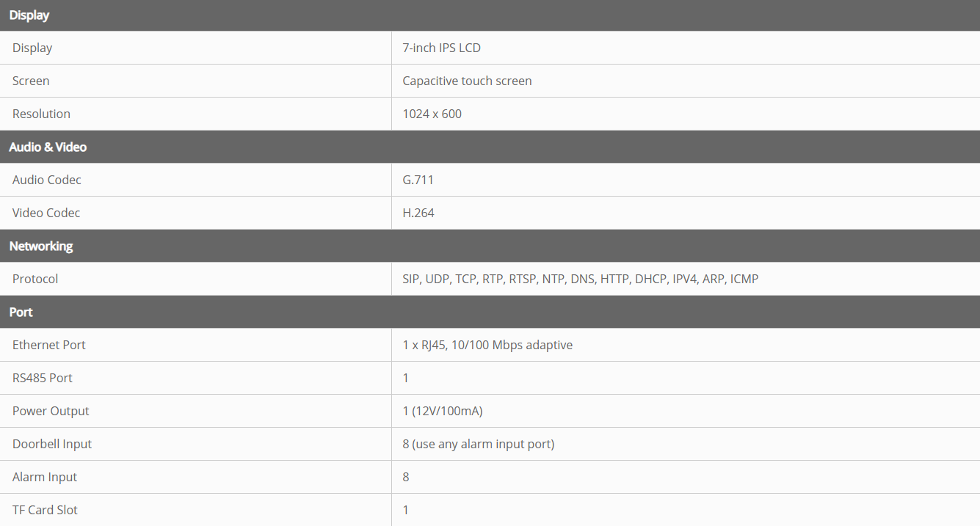Click the Display section header
The width and height of the screenshot is (980, 526).
29,15
